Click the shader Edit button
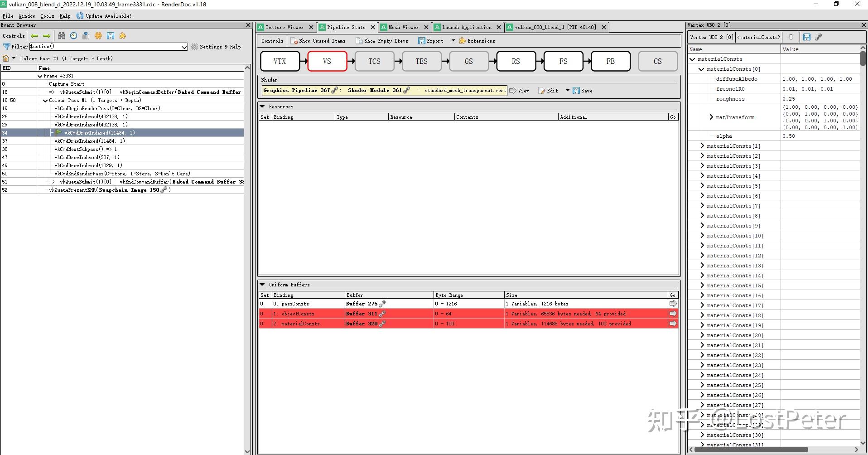This screenshot has height=455, width=868. 548,91
